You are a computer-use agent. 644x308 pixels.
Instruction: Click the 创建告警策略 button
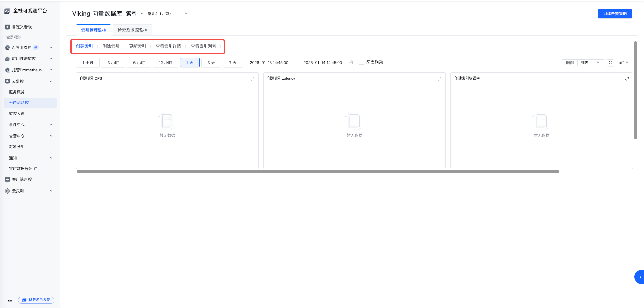point(615,14)
